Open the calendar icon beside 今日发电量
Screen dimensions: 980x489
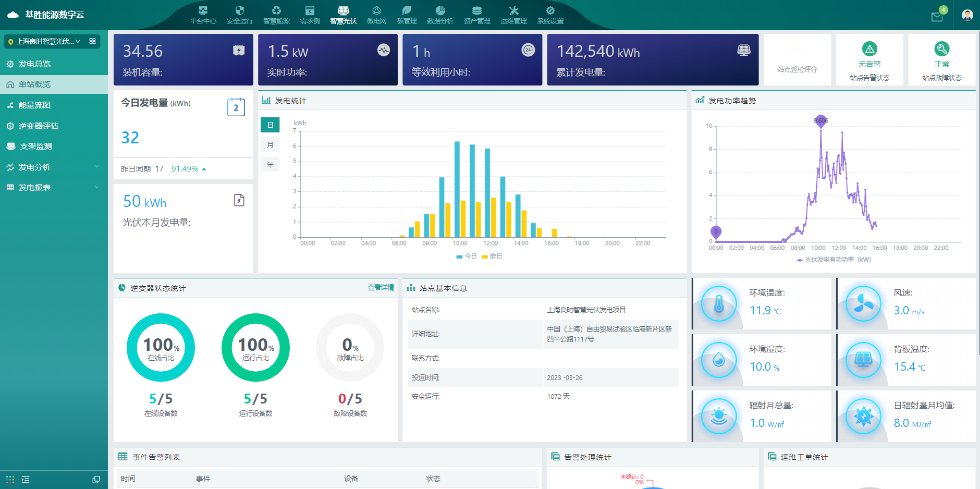[x=236, y=107]
